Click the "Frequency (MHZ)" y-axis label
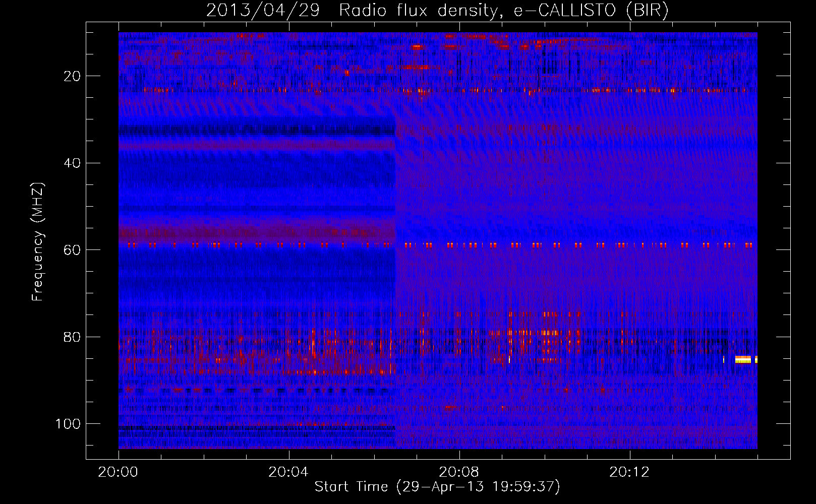The image size is (816, 504). [38, 241]
